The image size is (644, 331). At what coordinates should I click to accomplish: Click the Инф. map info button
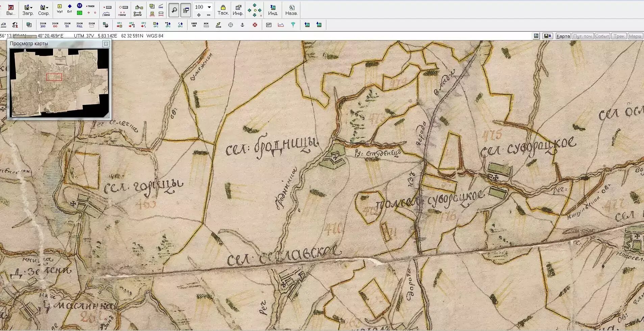coord(238,10)
